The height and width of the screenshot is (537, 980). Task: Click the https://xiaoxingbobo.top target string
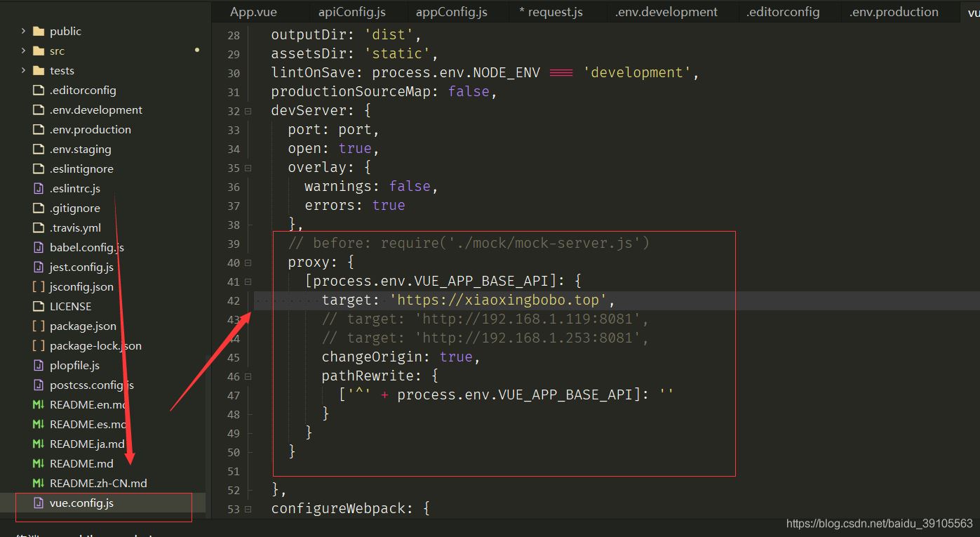498,300
